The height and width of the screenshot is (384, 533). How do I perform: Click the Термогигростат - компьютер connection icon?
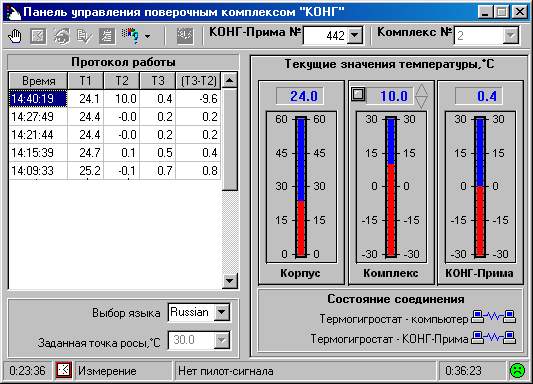point(493,317)
